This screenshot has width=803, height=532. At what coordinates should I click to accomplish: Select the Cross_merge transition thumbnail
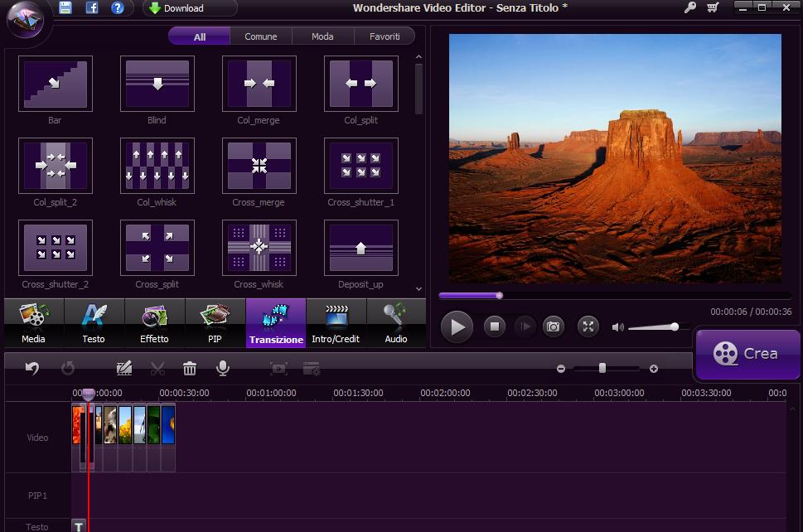click(x=259, y=166)
